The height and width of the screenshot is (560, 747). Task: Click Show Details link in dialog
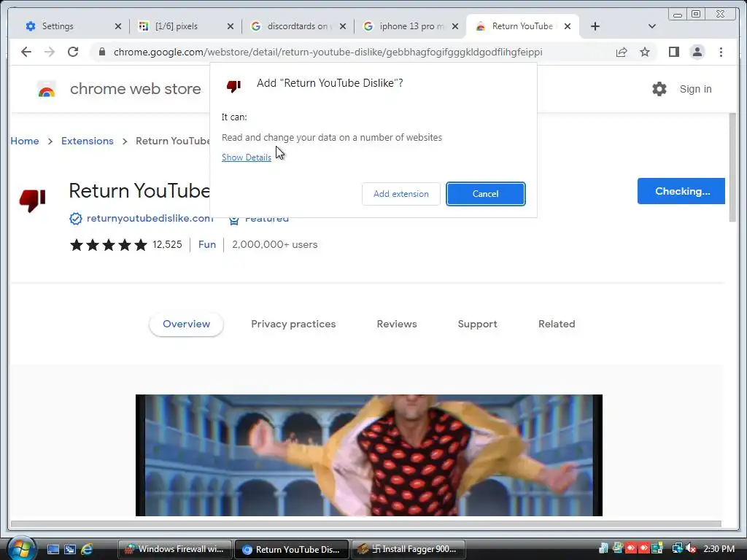[x=247, y=157]
